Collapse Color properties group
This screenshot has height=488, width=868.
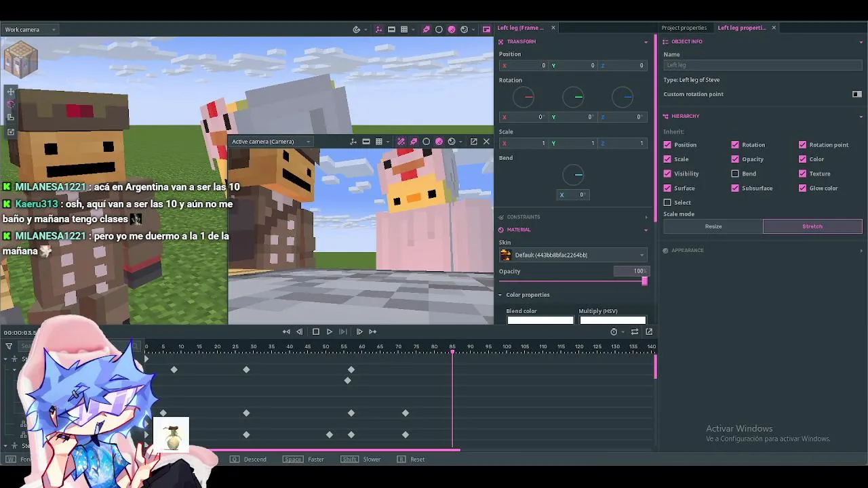pyautogui.click(x=500, y=295)
